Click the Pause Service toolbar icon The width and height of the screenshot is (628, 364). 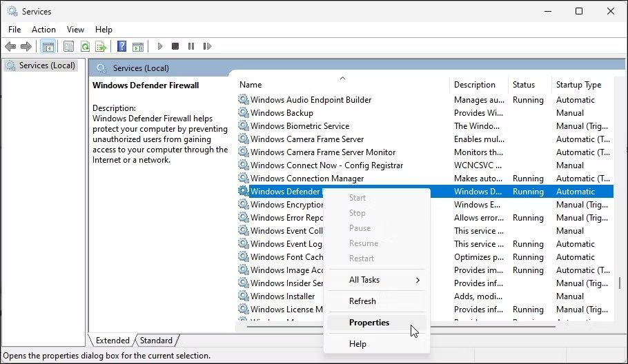[x=191, y=46]
